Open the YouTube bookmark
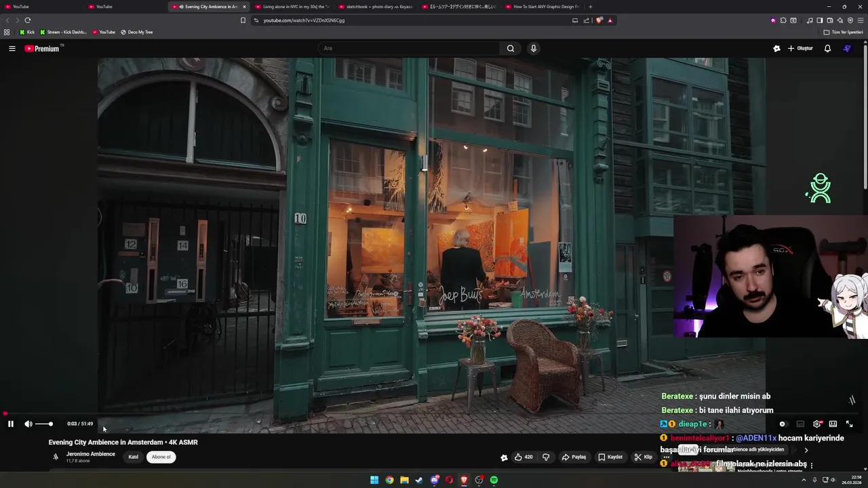The image size is (868, 488). point(104,32)
